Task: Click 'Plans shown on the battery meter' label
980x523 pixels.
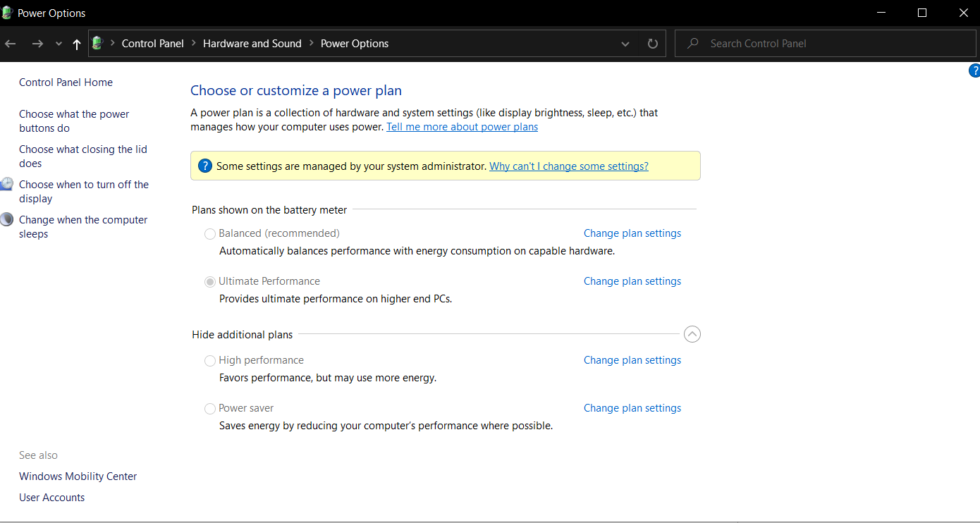Action: 269,210
